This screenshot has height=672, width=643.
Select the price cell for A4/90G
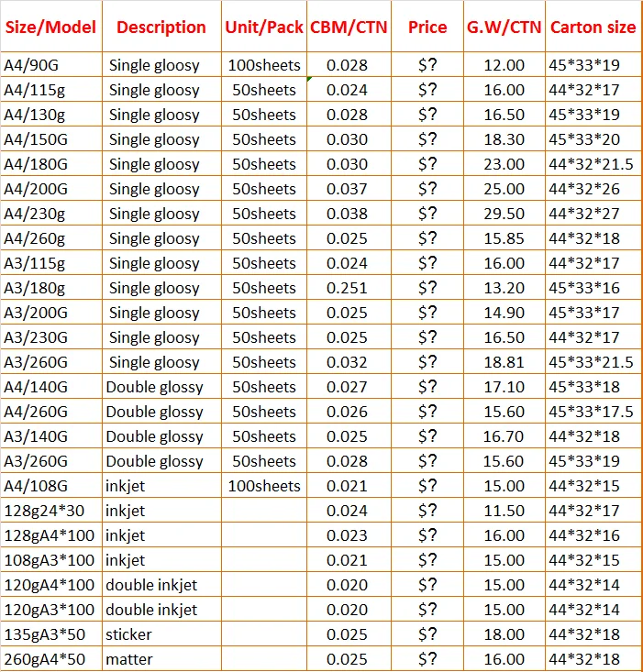(x=427, y=65)
